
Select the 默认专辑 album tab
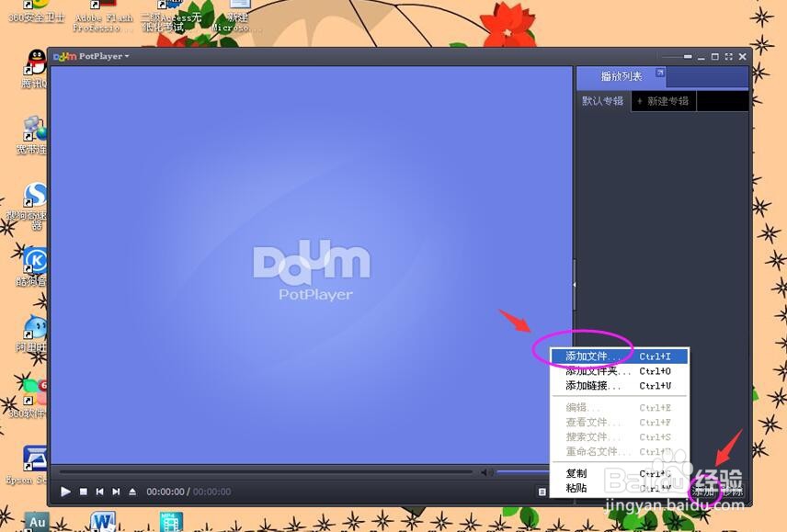point(603,101)
